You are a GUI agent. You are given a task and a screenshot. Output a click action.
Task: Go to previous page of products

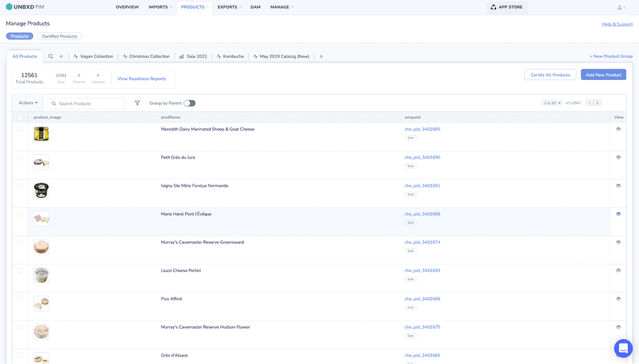(590, 103)
